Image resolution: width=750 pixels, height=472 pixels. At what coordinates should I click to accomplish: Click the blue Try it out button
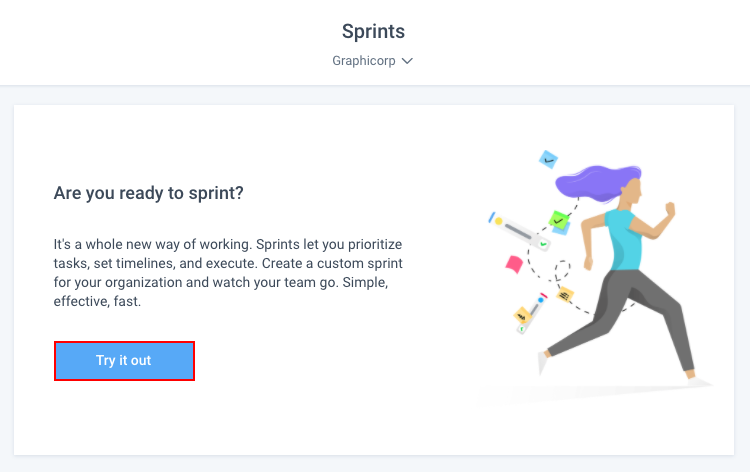tap(124, 361)
